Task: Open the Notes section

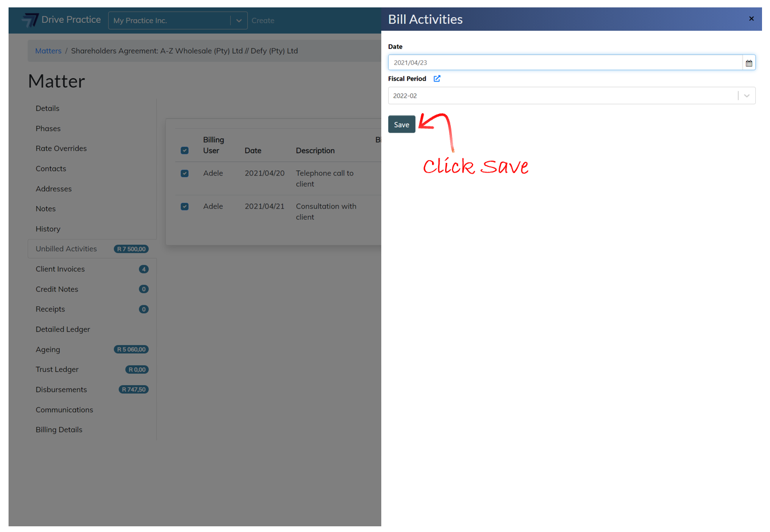Action: pos(46,208)
